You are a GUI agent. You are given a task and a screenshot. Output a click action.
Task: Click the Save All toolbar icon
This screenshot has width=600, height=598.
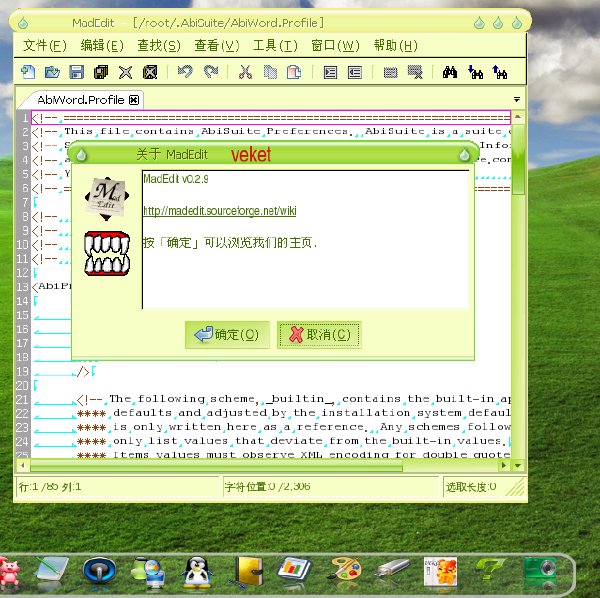tap(101, 72)
